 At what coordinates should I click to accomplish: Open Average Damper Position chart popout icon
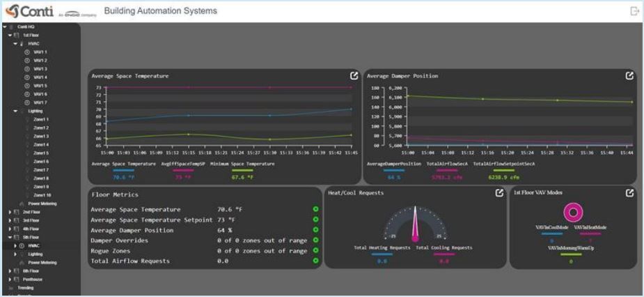click(x=629, y=76)
